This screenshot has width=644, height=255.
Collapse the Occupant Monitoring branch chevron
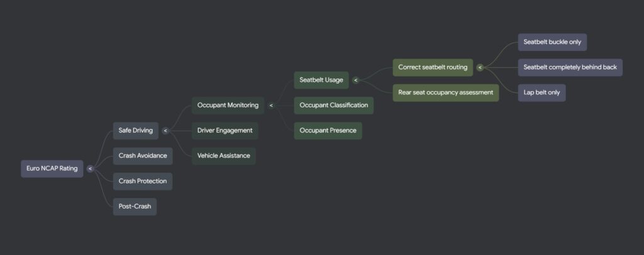[x=271, y=106]
